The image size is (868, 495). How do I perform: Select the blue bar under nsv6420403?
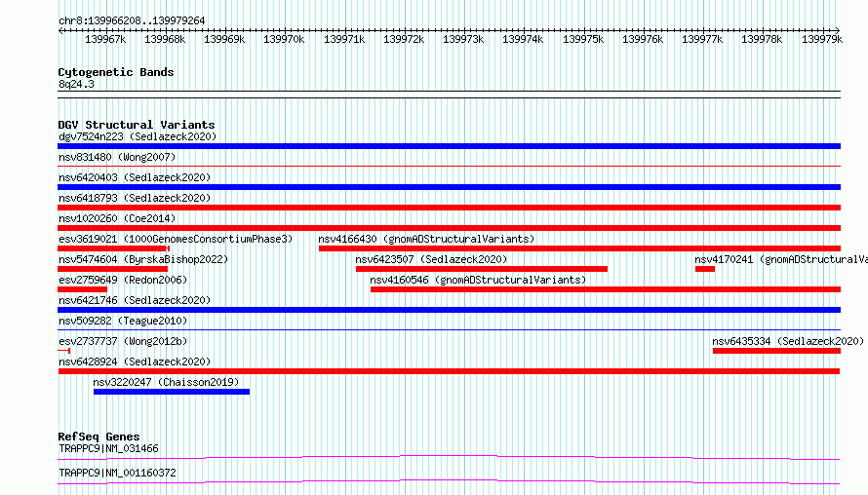click(449, 187)
